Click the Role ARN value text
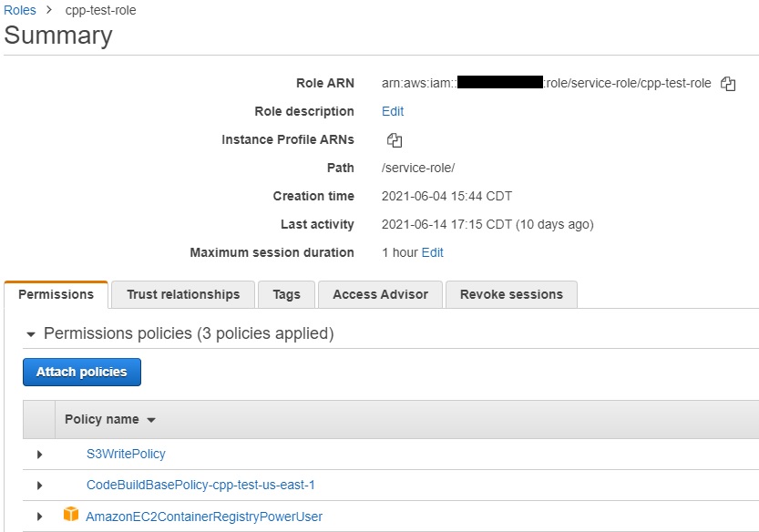This screenshot has width=759, height=532. point(547,83)
